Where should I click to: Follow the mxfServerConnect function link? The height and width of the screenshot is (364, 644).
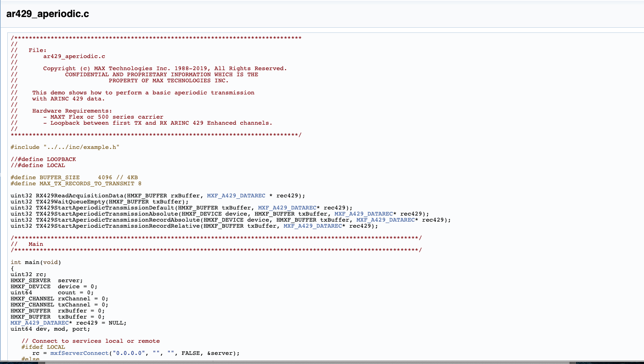click(x=79, y=353)
